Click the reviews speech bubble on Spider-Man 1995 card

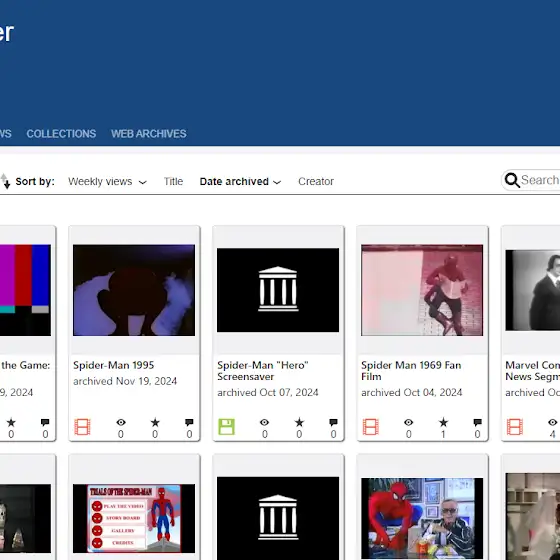189,422
